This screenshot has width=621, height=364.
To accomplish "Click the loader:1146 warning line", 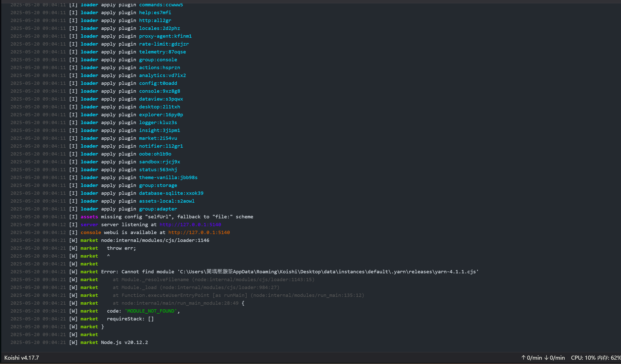I will [155, 240].
